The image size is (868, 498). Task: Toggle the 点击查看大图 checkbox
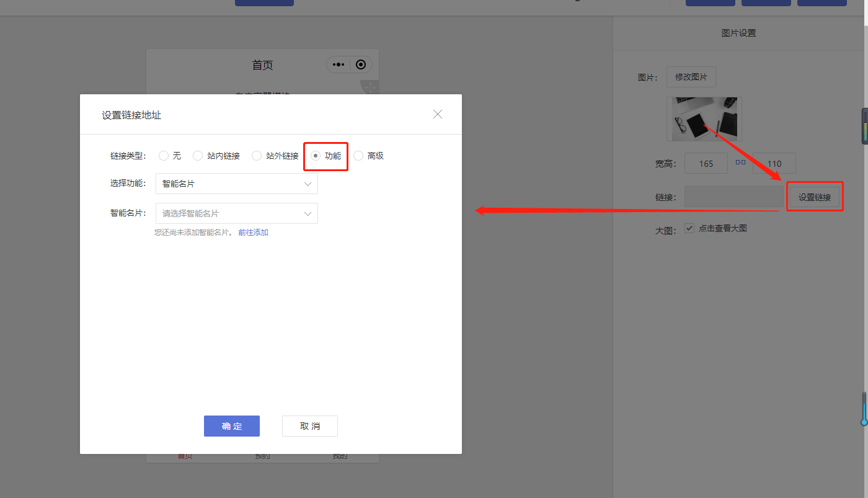click(689, 228)
